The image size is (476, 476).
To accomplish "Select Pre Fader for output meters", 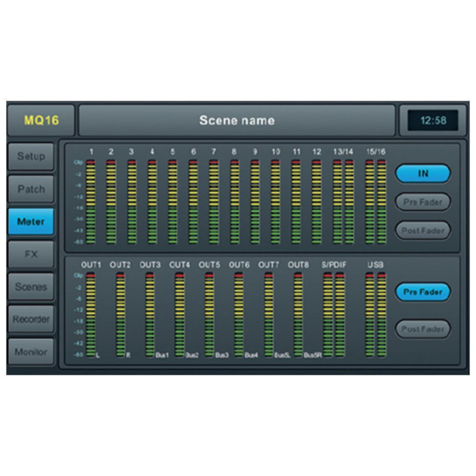I will point(423,292).
